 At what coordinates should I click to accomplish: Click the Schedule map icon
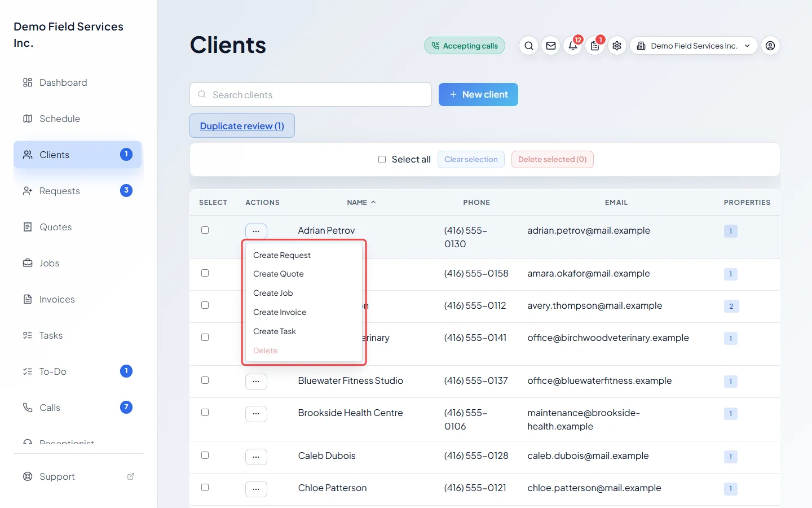coord(28,119)
